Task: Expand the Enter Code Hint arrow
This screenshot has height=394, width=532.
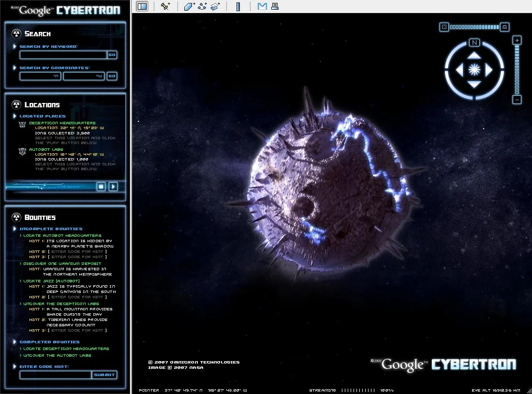Action: click(x=15, y=366)
